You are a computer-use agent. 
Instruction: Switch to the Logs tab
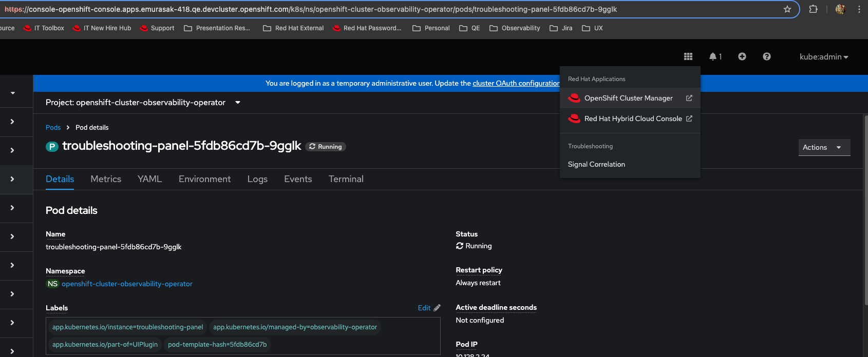[x=257, y=179]
